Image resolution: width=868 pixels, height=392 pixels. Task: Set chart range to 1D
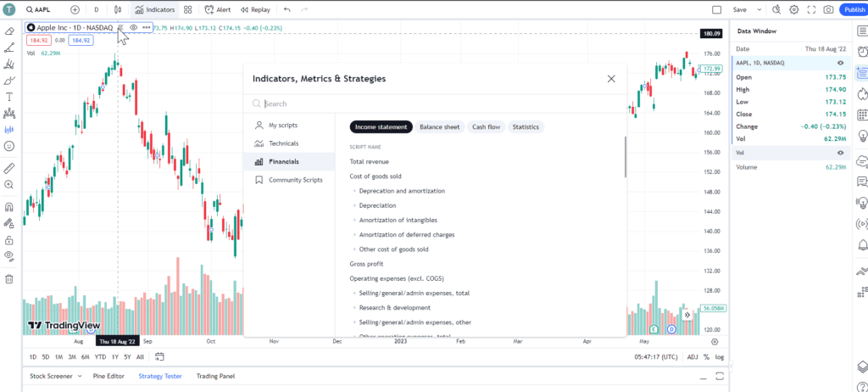pyautogui.click(x=33, y=357)
